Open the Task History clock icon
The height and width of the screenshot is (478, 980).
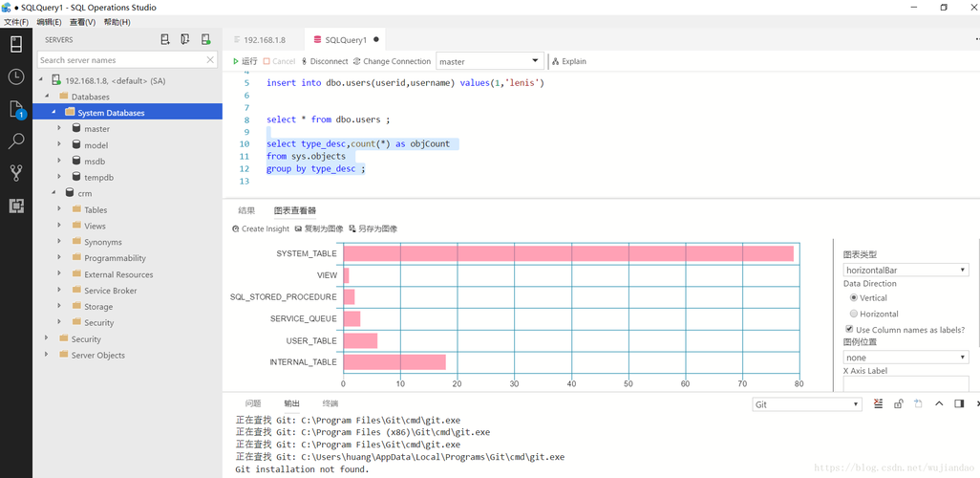(16, 76)
